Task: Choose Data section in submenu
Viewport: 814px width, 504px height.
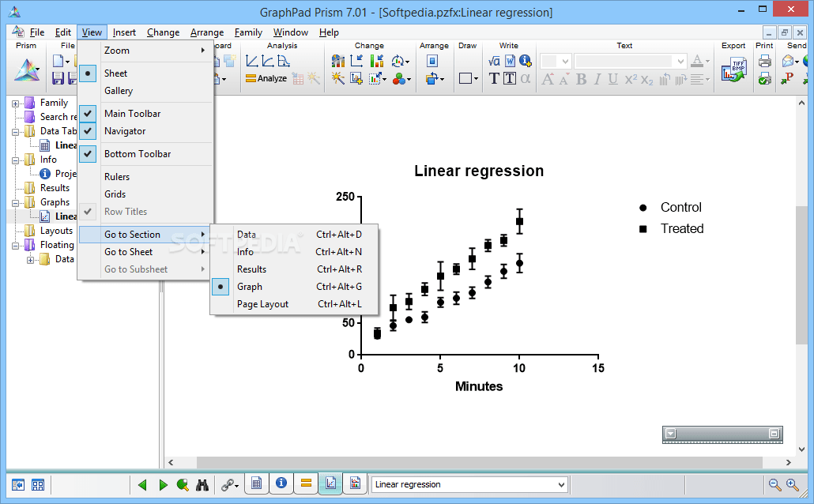Action: (294, 235)
